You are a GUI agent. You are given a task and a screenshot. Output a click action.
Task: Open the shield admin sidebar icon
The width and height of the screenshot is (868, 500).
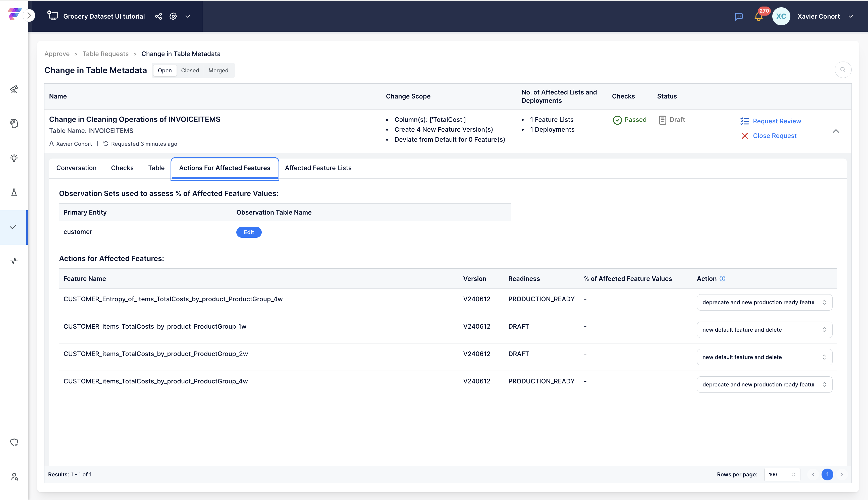[x=14, y=442]
